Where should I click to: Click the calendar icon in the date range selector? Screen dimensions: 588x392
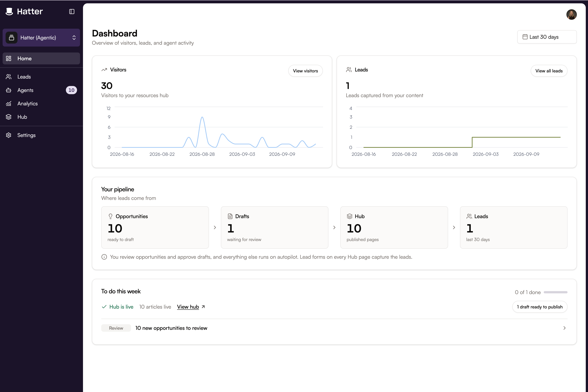click(x=525, y=37)
